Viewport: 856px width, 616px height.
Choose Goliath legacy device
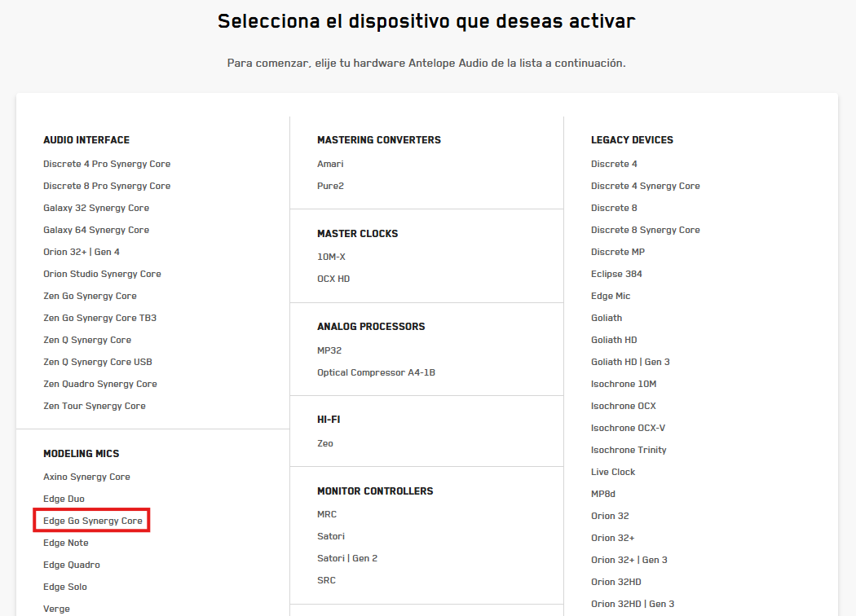tap(607, 318)
